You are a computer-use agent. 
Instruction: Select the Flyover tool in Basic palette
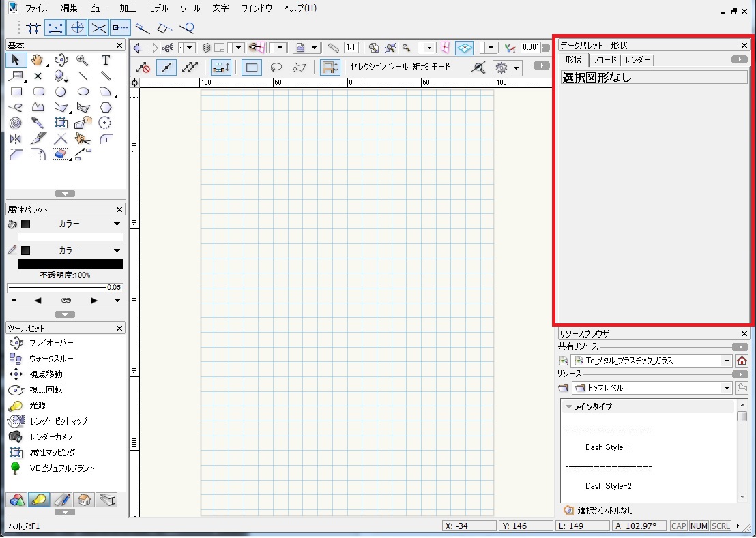click(x=61, y=60)
